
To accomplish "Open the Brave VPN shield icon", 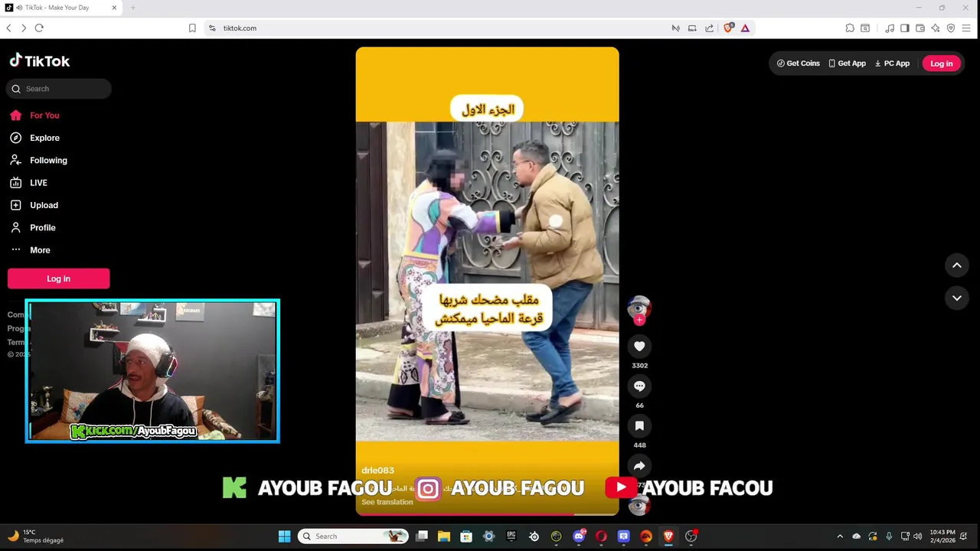I will (951, 28).
